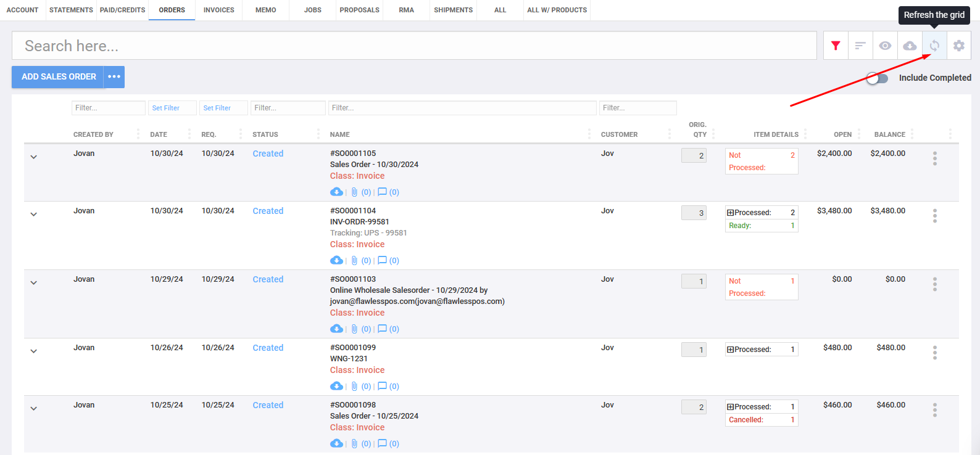Image resolution: width=980 pixels, height=455 pixels.
Task: Click cloud download icon for #SO0001105
Action: 336,192
